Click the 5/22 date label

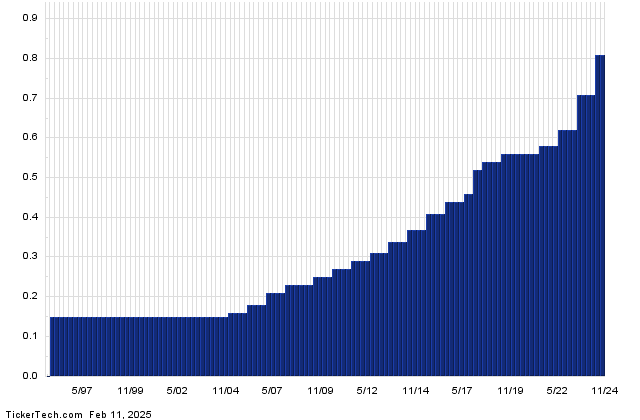click(557, 390)
